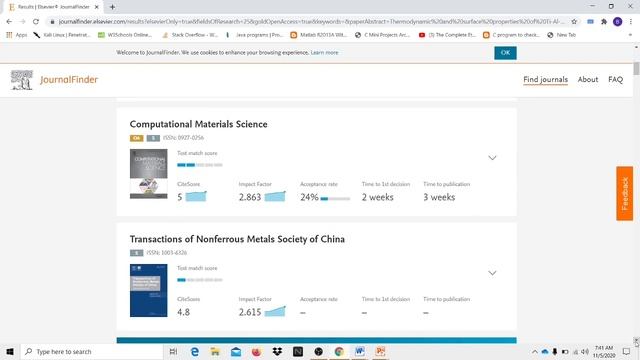
Task: Launch Microsoft Edge from taskbar
Action: pos(195,351)
